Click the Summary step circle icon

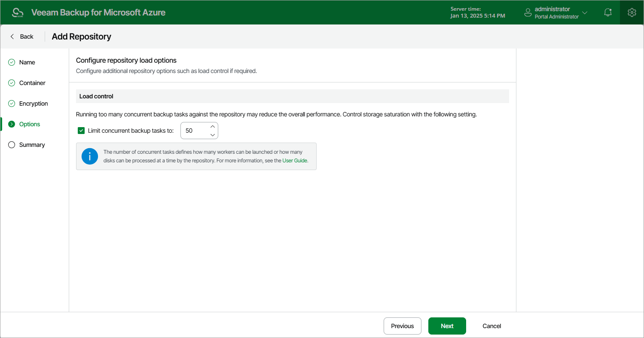(12, 145)
